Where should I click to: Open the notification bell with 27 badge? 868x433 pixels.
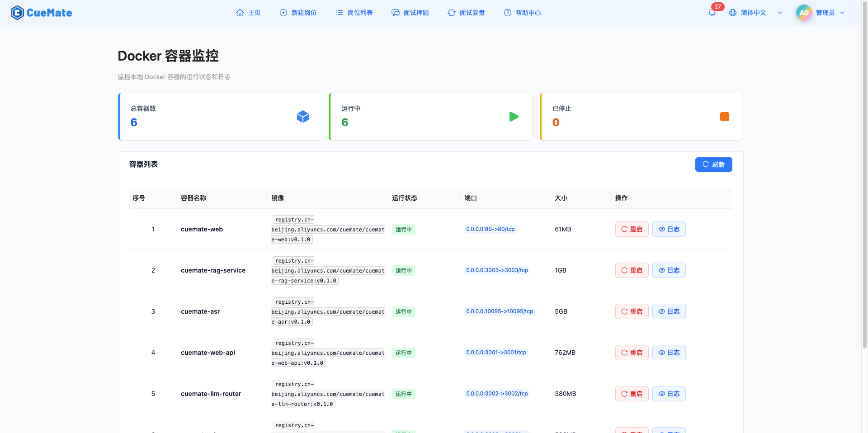click(712, 13)
